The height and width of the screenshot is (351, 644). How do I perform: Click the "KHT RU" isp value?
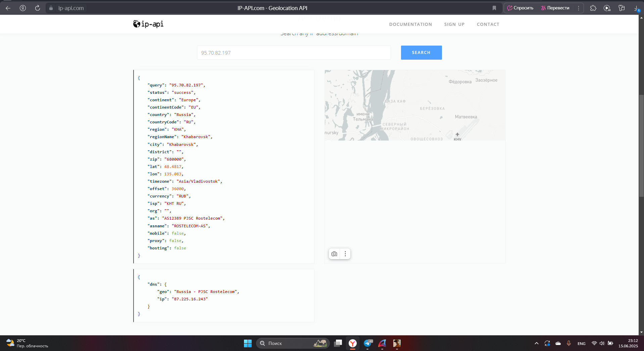(x=174, y=203)
